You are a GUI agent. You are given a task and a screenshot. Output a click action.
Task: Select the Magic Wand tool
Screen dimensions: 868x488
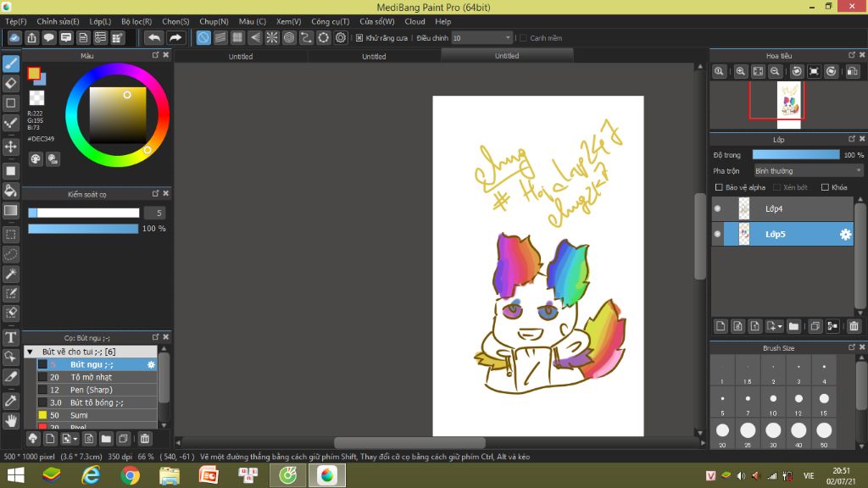point(10,274)
